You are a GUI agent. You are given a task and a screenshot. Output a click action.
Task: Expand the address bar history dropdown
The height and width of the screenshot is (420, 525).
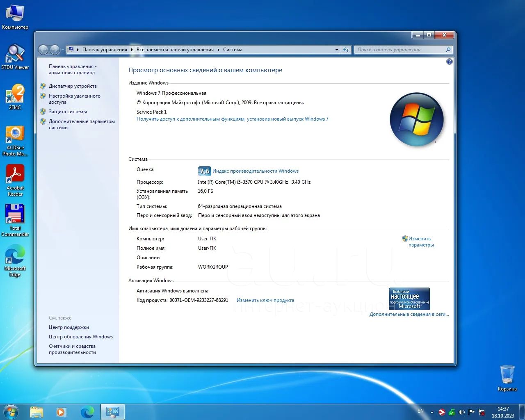point(337,50)
